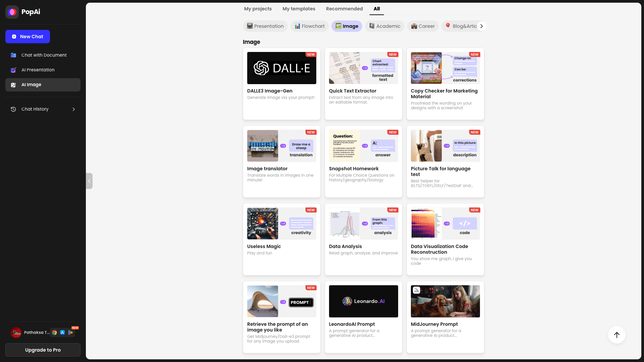Click the Google Play icon
644x362 pixels.
tap(70, 333)
